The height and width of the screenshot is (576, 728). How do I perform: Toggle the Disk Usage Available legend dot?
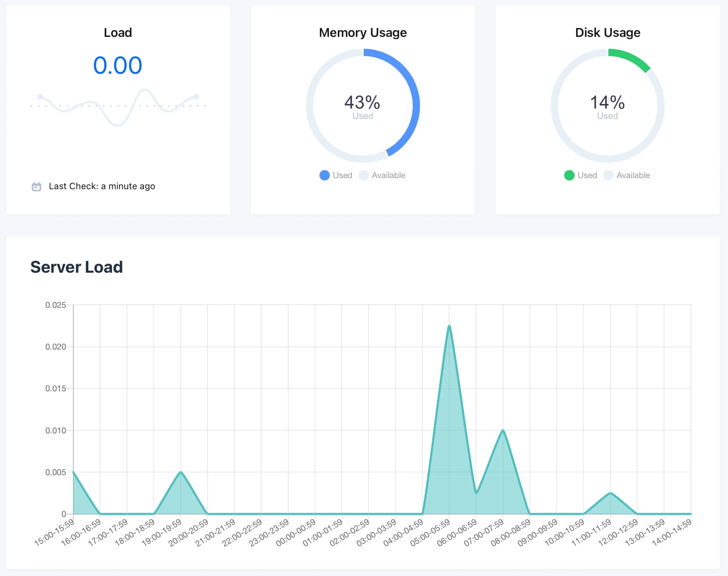tap(608, 175)
